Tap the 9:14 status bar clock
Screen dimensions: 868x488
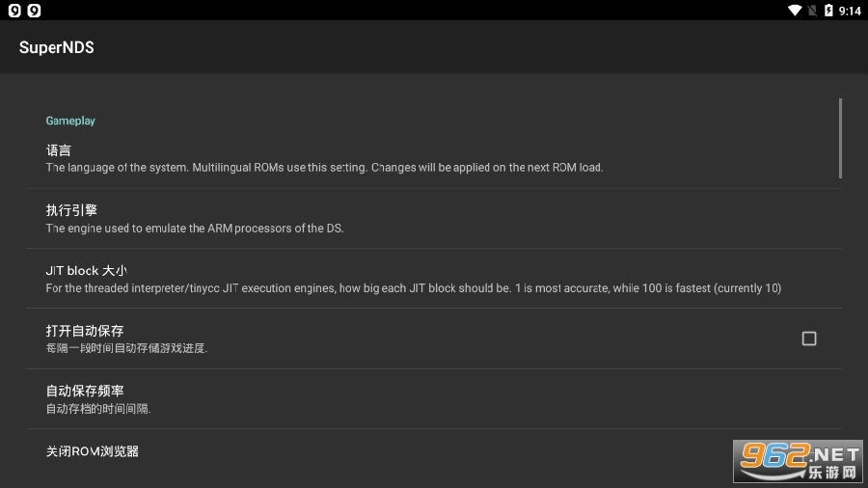click(x=850, y=11)
